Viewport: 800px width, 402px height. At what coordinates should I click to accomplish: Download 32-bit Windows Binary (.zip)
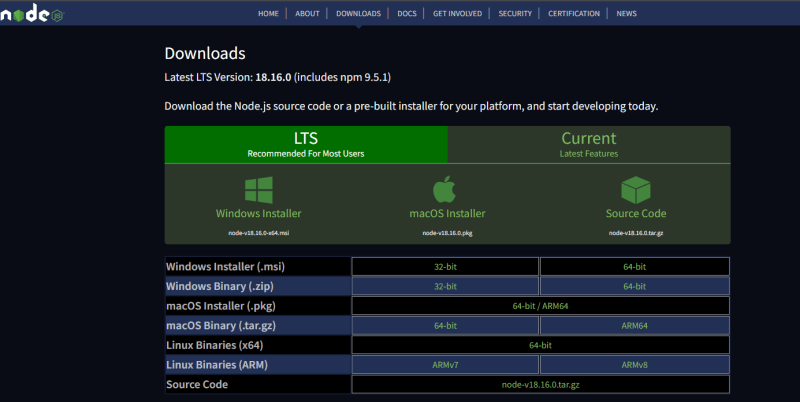click(x=445, y=286)
